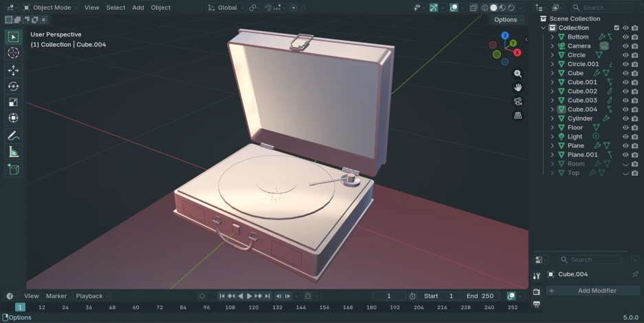Toggle viewport overlays
The height and width of the screenshot is (323, 644).
[454, 8]
